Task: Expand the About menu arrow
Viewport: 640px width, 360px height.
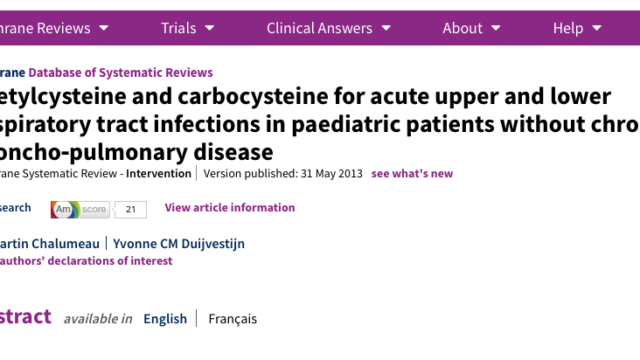Action: point(496,28)
